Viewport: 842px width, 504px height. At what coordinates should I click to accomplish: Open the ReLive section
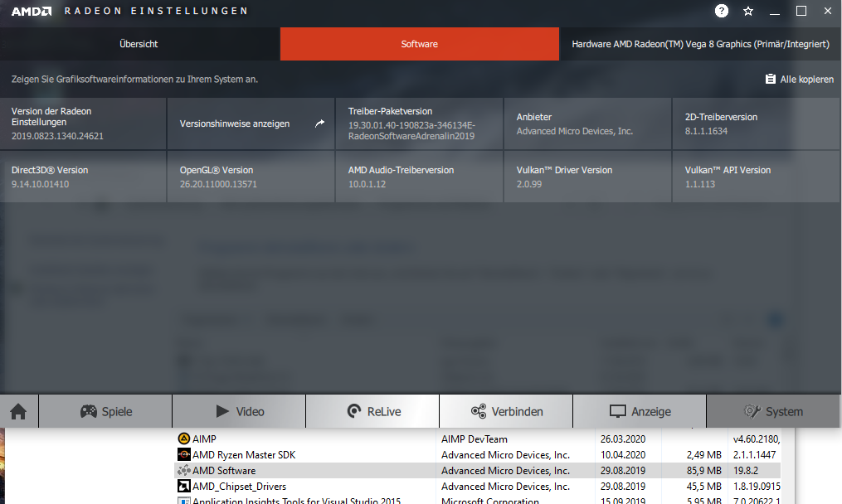click(x=373, y=412)
